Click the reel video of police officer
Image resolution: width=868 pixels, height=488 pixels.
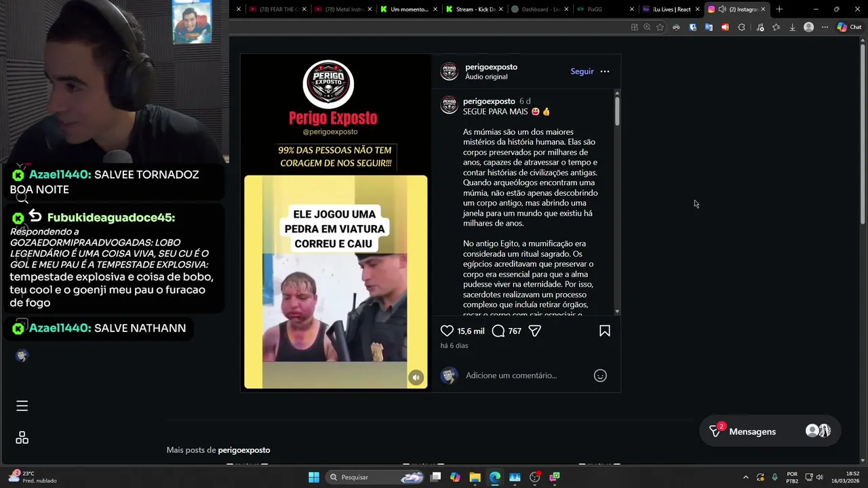click(x=336, y=282)
